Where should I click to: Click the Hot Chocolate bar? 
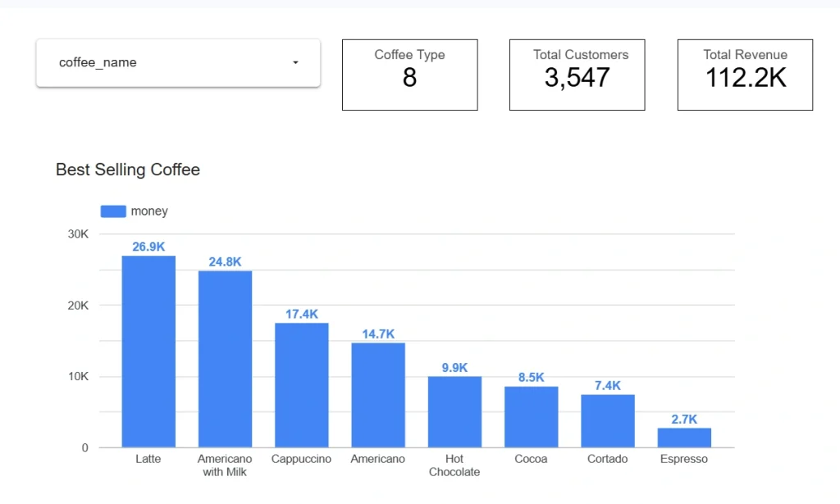pyautogui.click(x=454, y=412)
